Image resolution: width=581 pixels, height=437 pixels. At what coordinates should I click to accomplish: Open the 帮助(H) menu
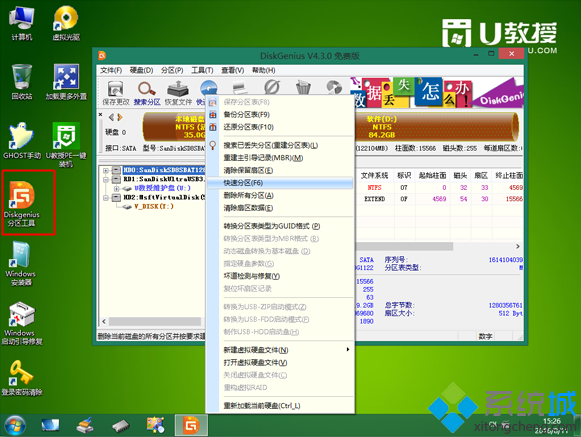[x=263, y=70]
